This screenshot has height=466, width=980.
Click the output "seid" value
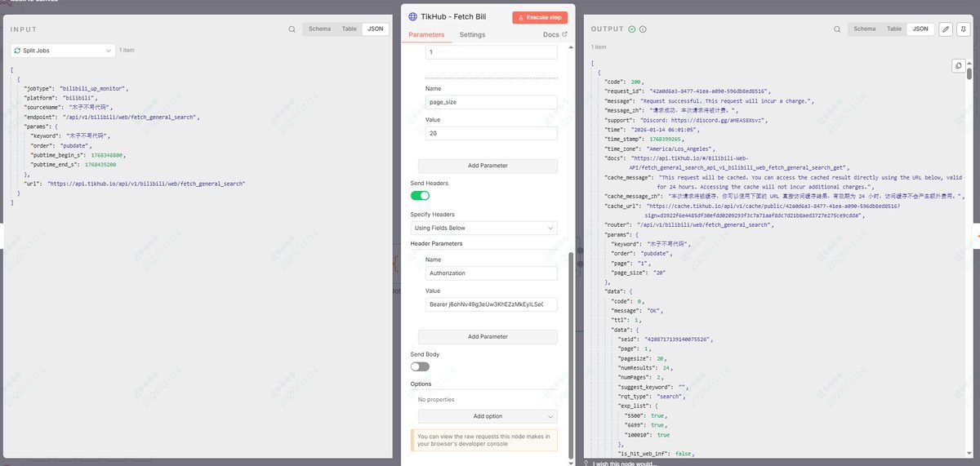(679, 339)
